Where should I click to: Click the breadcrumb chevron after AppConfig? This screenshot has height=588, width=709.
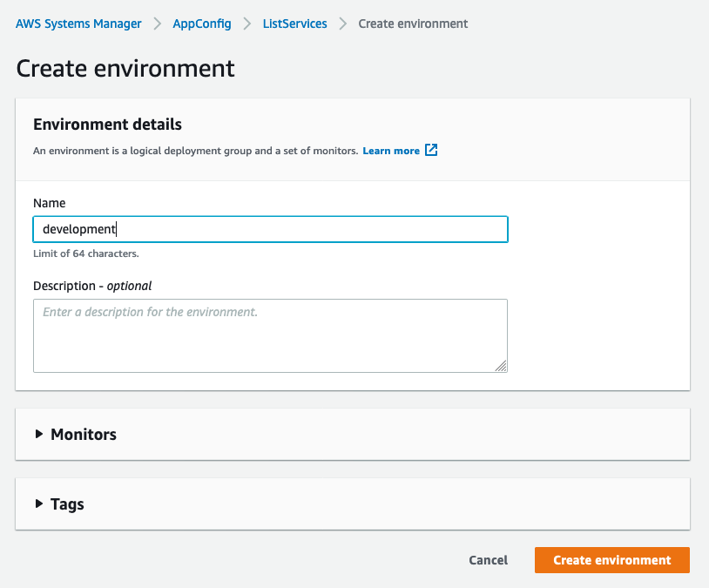(246, 24)
